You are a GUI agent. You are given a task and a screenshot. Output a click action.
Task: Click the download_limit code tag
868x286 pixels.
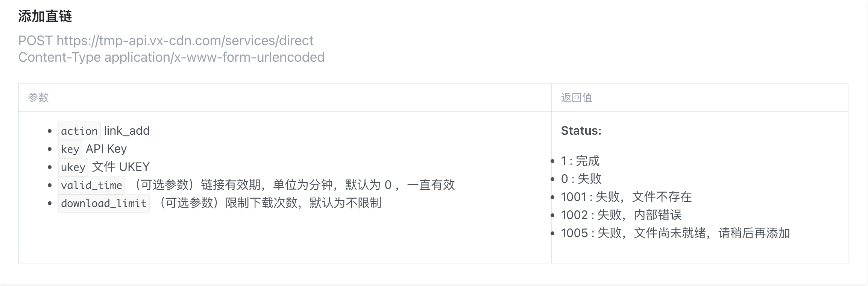104,203
